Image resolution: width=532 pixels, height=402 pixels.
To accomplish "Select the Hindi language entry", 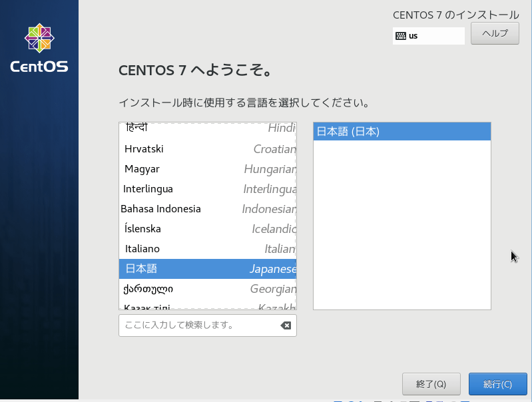I will click(208, 128).
